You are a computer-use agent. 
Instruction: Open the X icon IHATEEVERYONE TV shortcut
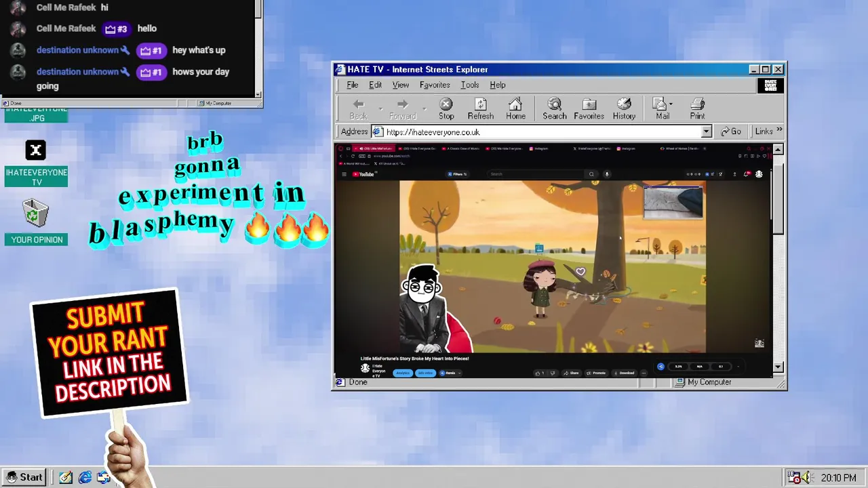pyautogui.click(x=36, y=150)
